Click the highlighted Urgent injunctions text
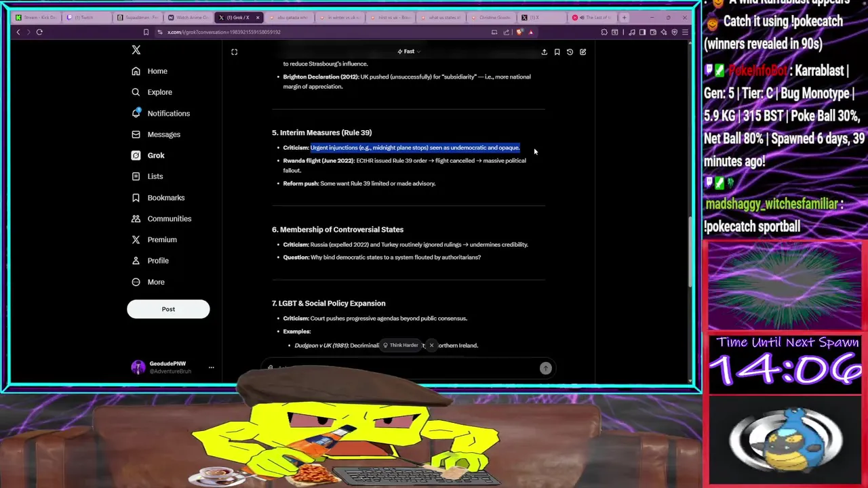 [x=415, y=148]
